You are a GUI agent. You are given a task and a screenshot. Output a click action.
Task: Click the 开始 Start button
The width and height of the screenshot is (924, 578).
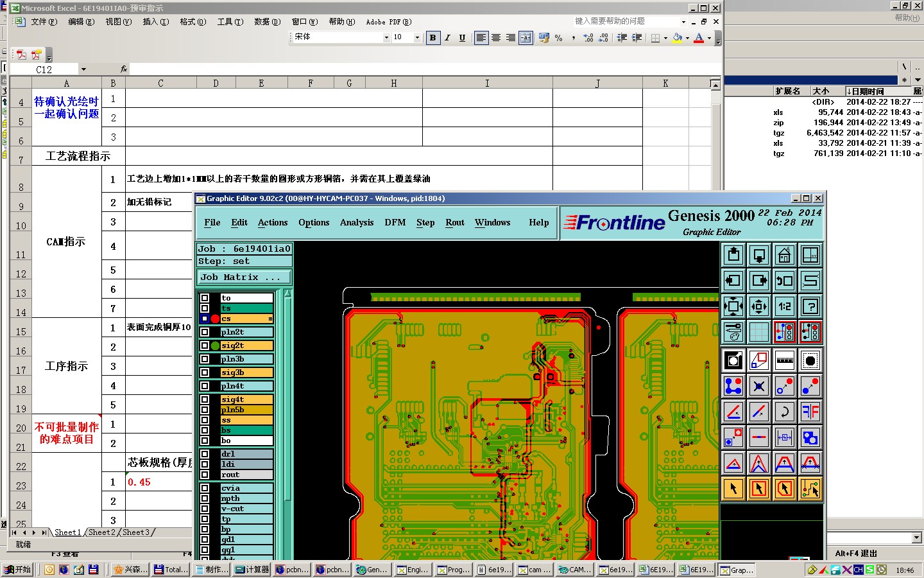(x=17, y=570)
